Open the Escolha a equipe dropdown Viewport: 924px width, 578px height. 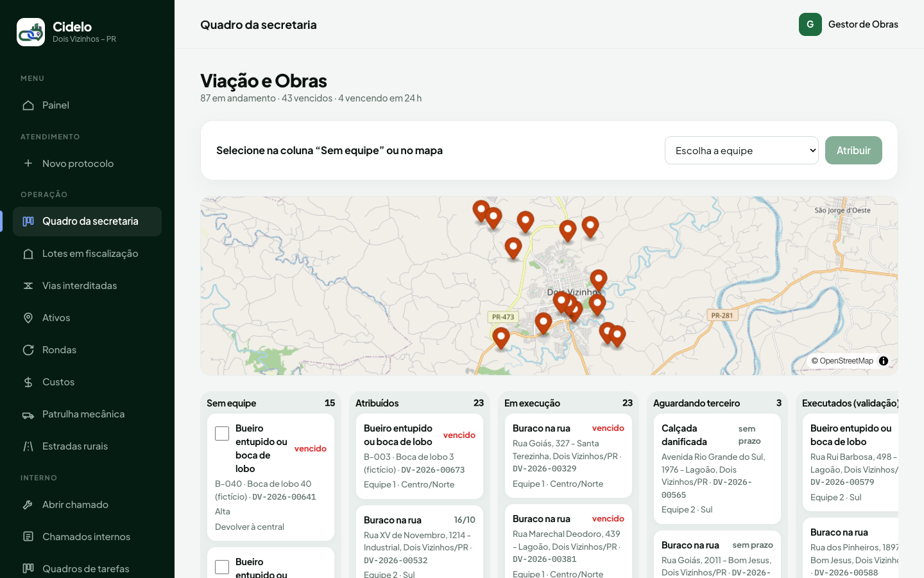point(742,150)
